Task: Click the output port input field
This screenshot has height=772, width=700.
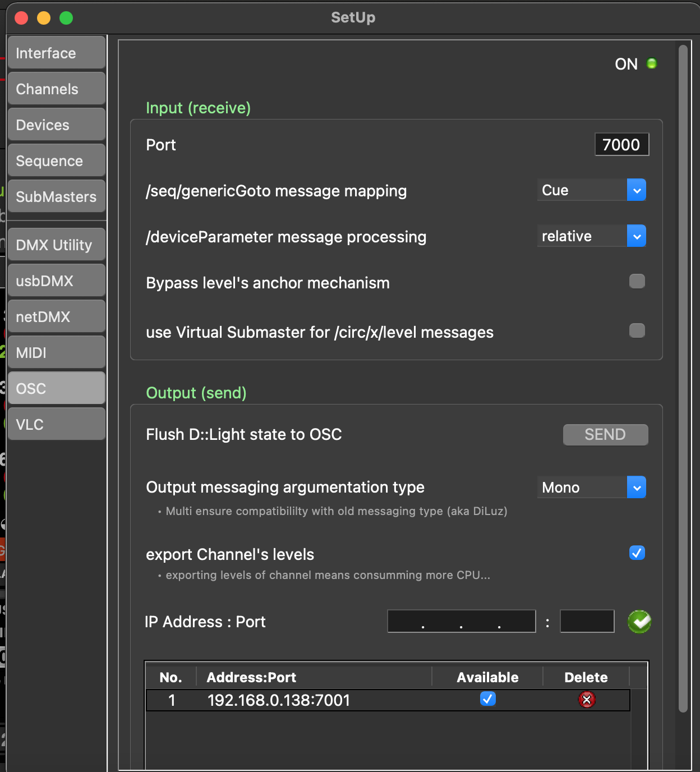Action: [587, 622]
